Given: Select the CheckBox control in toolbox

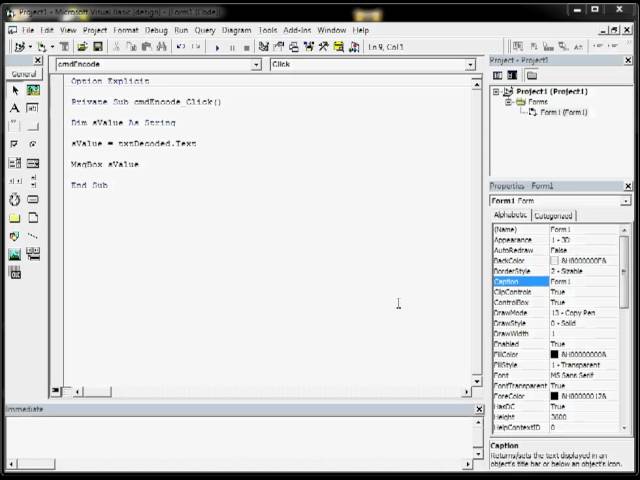Looking at the screenshot, I should [15, 144].
